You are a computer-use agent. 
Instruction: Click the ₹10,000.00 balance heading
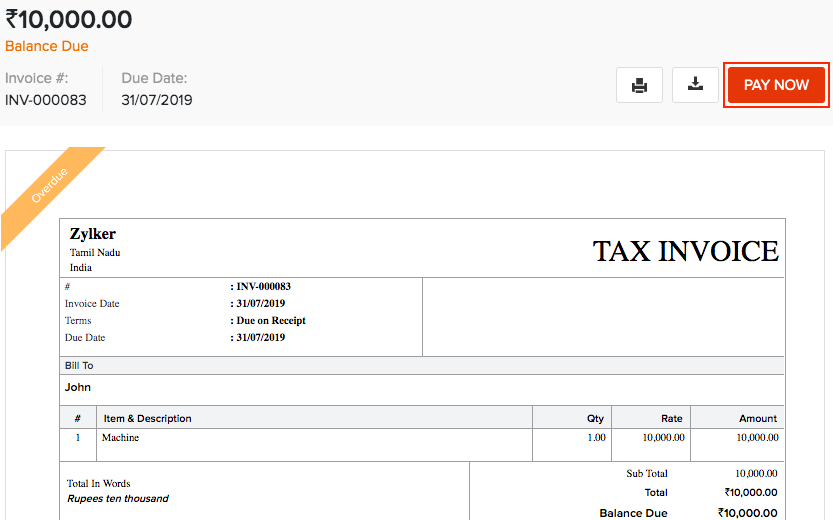pos(68,19)
